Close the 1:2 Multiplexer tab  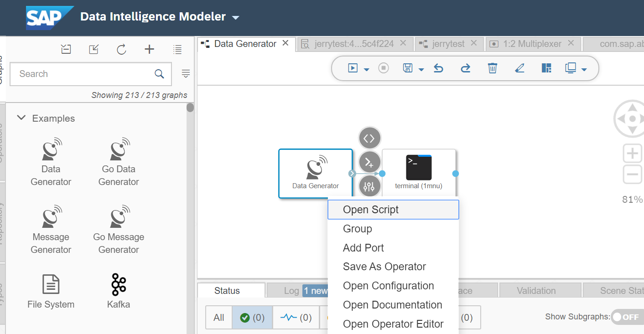click(571, 43)
